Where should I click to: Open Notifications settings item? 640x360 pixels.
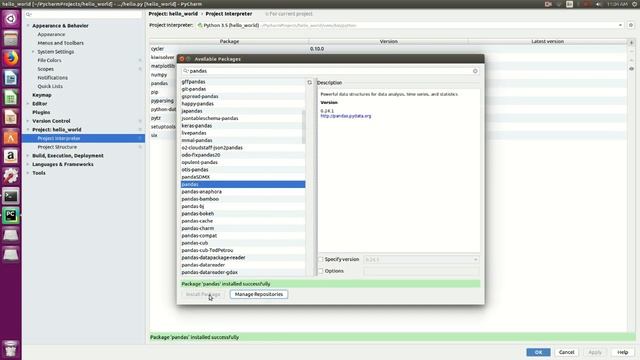(x=53, y=78)
